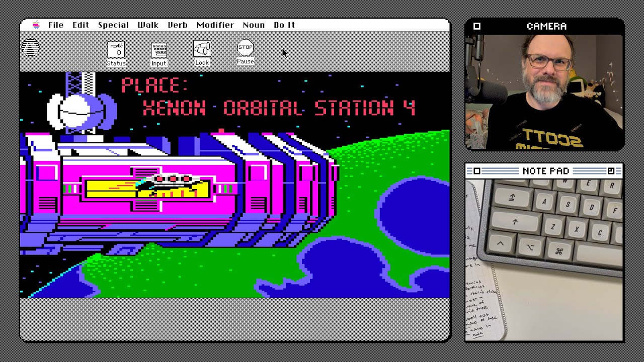
Task: Click the Camera window close box
Action: click(x=477, y=26)
